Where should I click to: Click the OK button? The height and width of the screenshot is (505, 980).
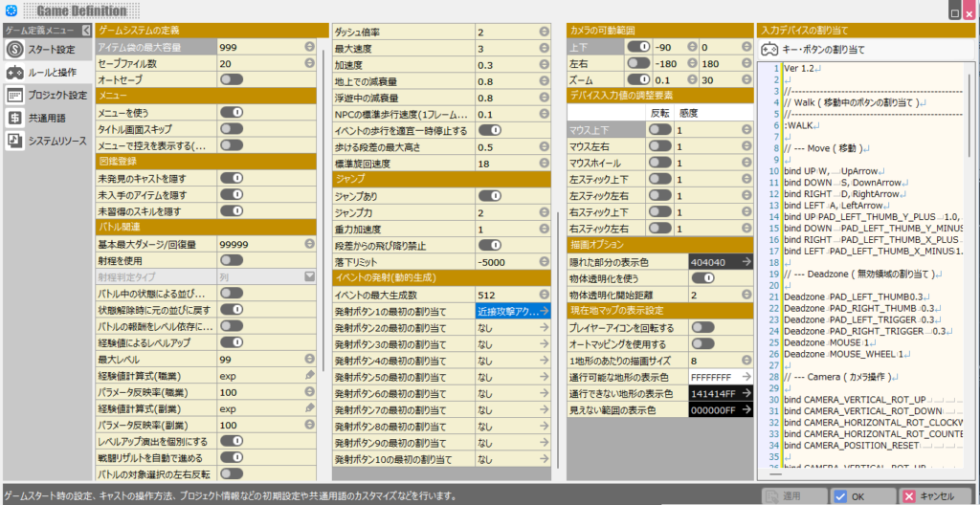(849, 496)
